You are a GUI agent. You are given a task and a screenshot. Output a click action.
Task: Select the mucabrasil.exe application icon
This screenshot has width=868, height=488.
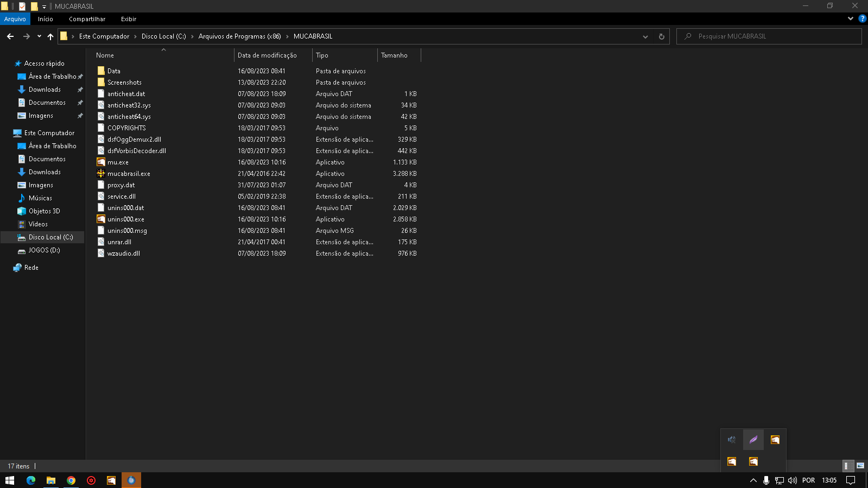pos(101,174)
